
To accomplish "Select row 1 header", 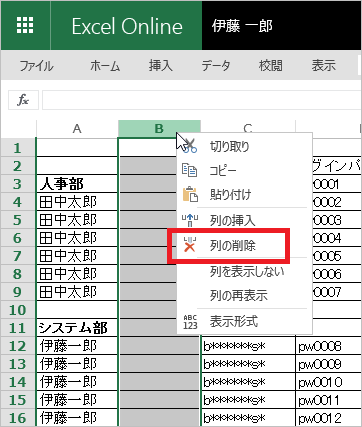I will pyautogui.click(x=18, y=148).
